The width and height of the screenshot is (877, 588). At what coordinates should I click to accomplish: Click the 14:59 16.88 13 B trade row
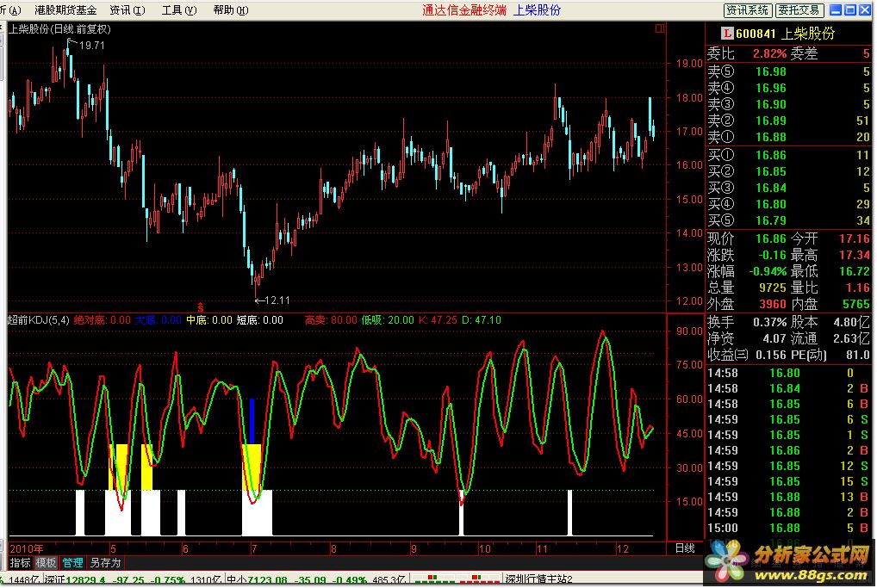click(788, 497)
